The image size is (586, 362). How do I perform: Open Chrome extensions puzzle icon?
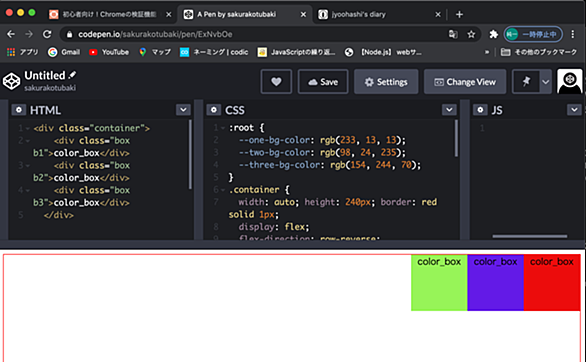tap(494, 34)
